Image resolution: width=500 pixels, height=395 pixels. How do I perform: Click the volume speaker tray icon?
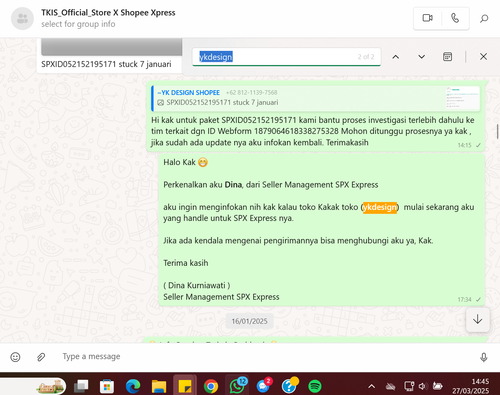click(x=423, y=386)
